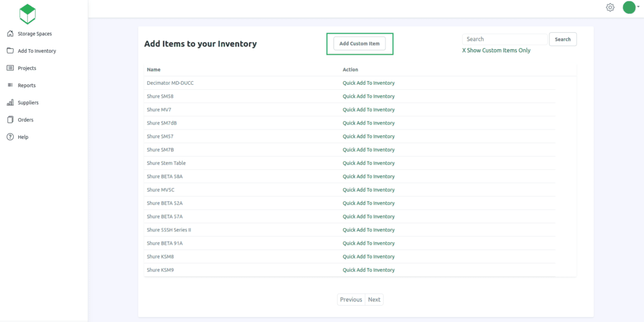Toggle Show Custom Items Only filter
This screenshot has width=644, height=322.
pyautogui.click(x=496, y=50)
